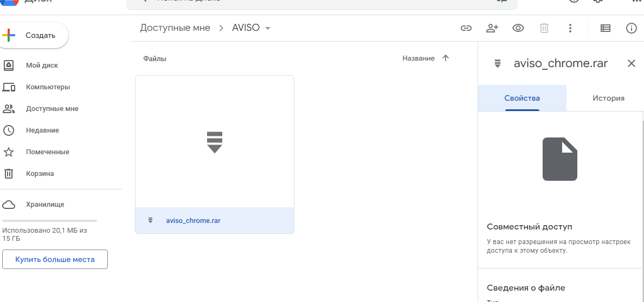Open Мой диск in sidebar
Viewport: 644px width, 302px height.
(x=42, y=65)
